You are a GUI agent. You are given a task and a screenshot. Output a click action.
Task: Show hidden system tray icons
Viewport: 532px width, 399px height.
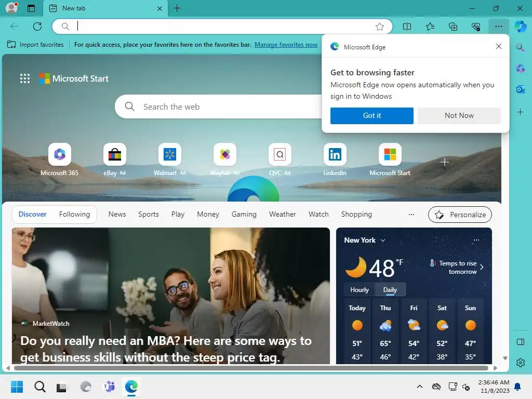click(x=419, y=387)
